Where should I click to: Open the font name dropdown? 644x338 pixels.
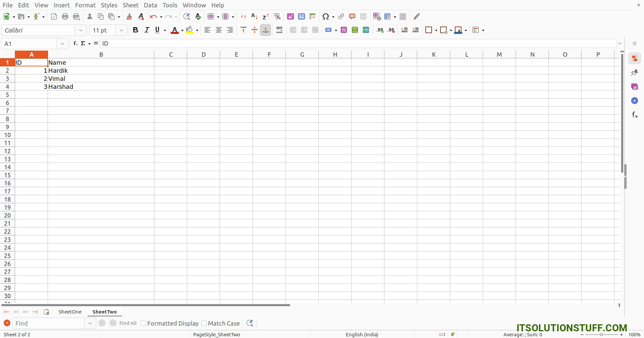pyautogui.click(x=81, y=30)
